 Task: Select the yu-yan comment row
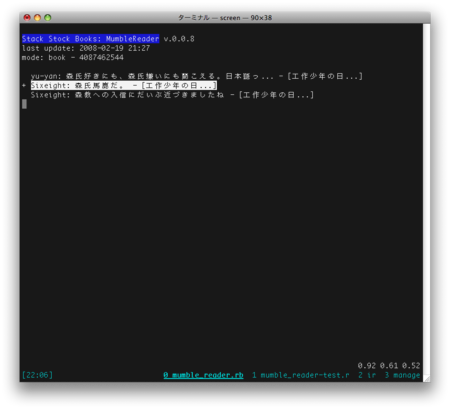197,76
